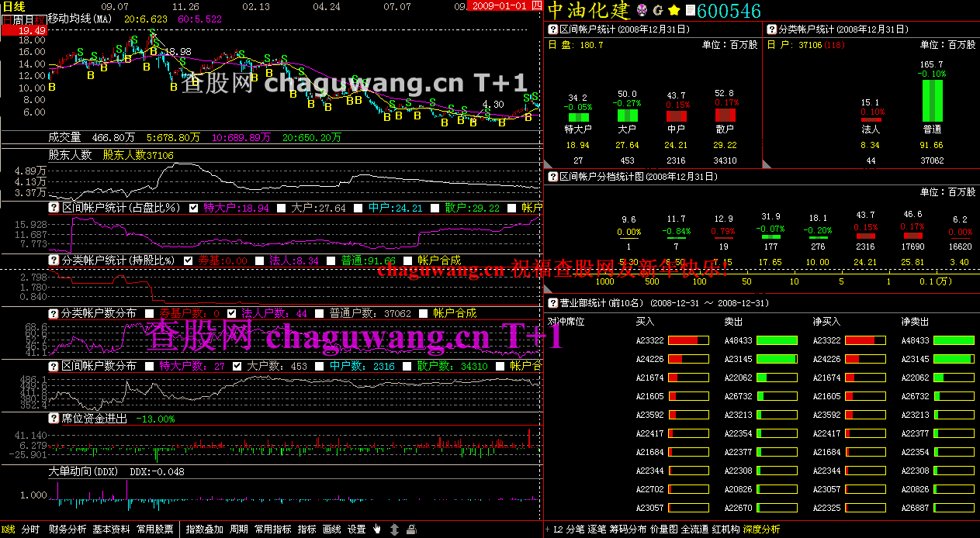Check the 中户数 checkbox in 区间帐户数分布
This screenshot has width=980, height=538.
point(319,366)
